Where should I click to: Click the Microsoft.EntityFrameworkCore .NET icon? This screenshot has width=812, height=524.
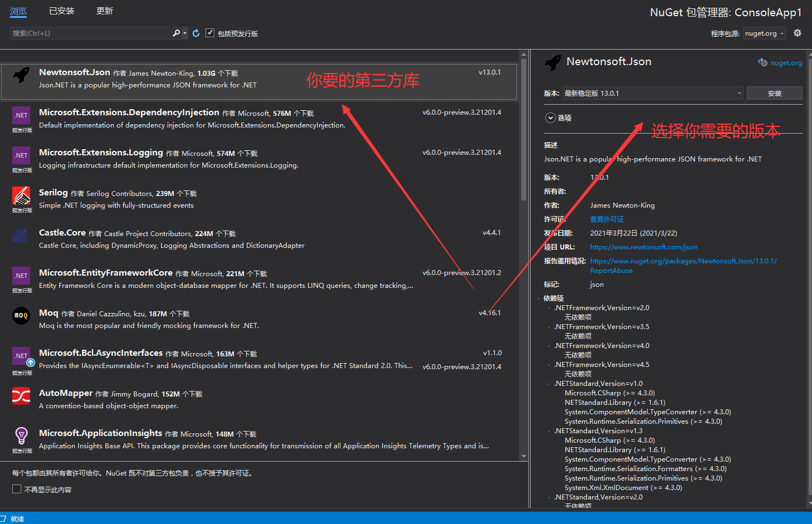(x=21, y=275)
